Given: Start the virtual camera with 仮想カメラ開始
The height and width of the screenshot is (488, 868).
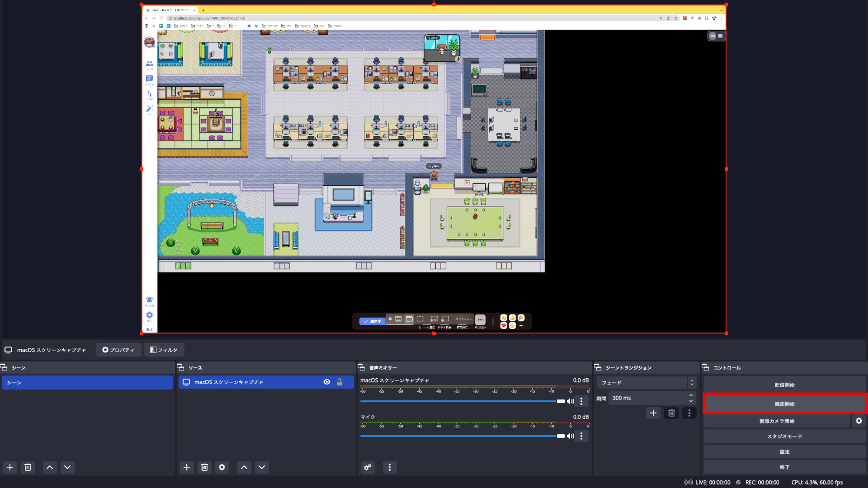Looking at the screenshot, I should pyautogui.click(x=777, y=421).
